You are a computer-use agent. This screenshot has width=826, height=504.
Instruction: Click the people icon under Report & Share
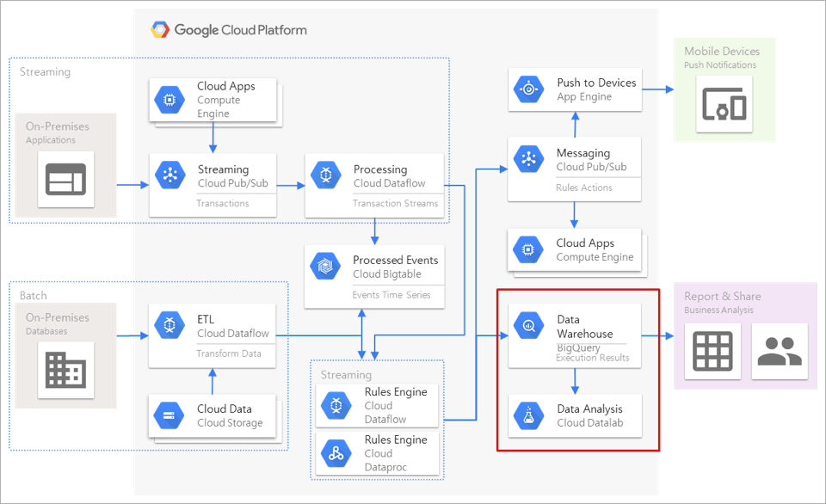tap(780, 351)
